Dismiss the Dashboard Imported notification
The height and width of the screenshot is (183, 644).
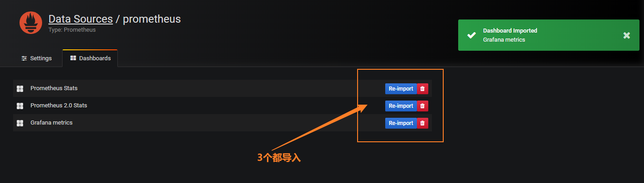626,35
